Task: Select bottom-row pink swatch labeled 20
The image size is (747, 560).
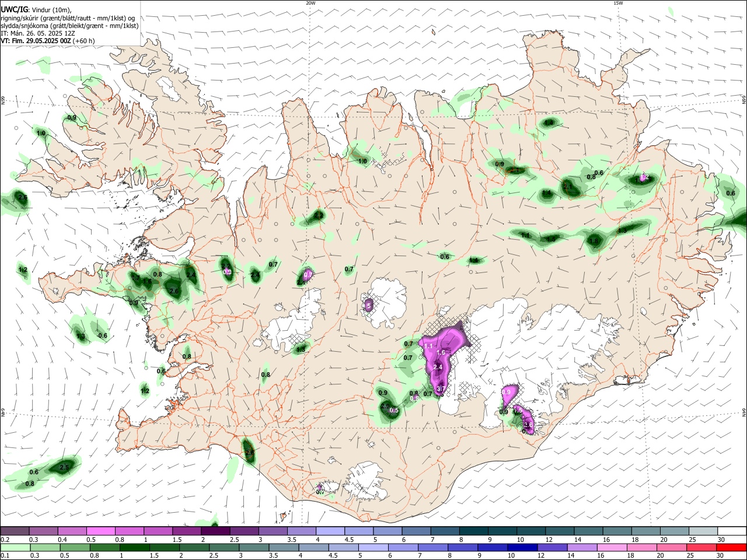Action: 672,548
